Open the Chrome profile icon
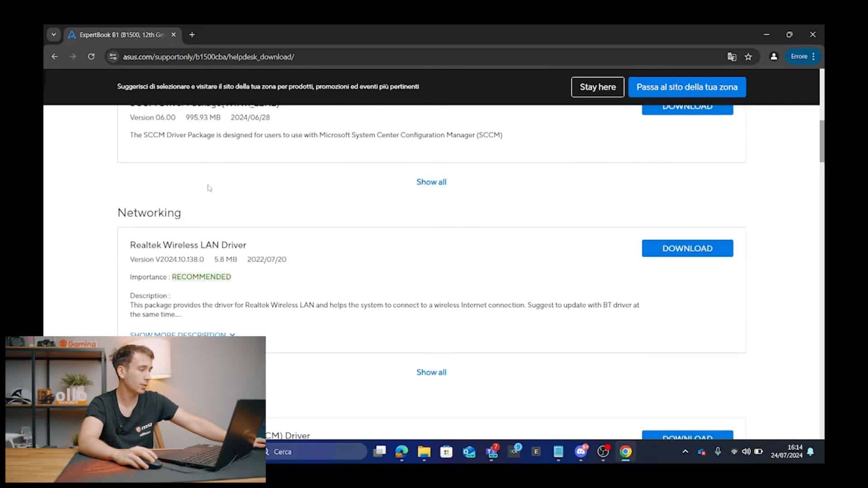This screenshot has height=488, width=868. (774, 56)
